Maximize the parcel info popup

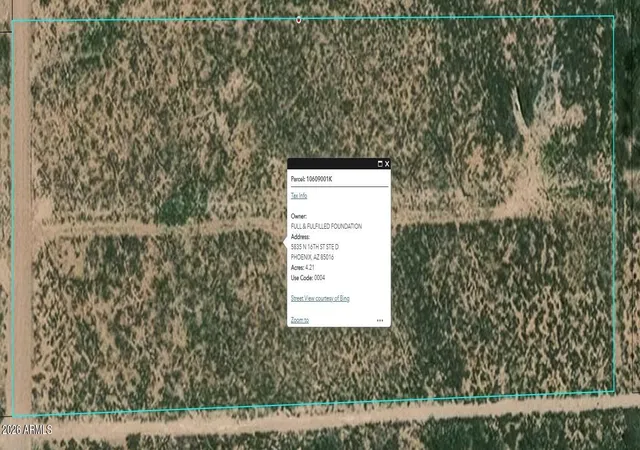coord(380,164)
